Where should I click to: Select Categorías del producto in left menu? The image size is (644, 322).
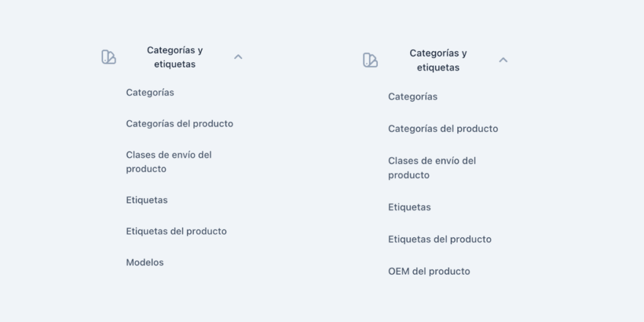click(179, 124)
